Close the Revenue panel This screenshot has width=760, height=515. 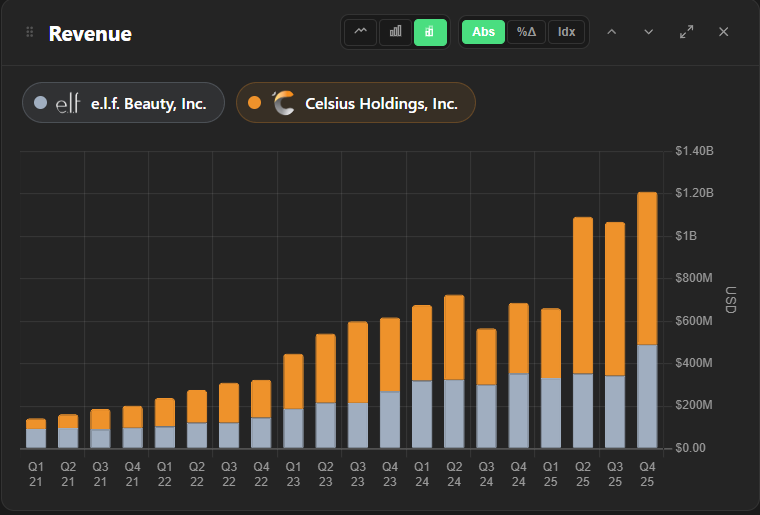point(724,32)
